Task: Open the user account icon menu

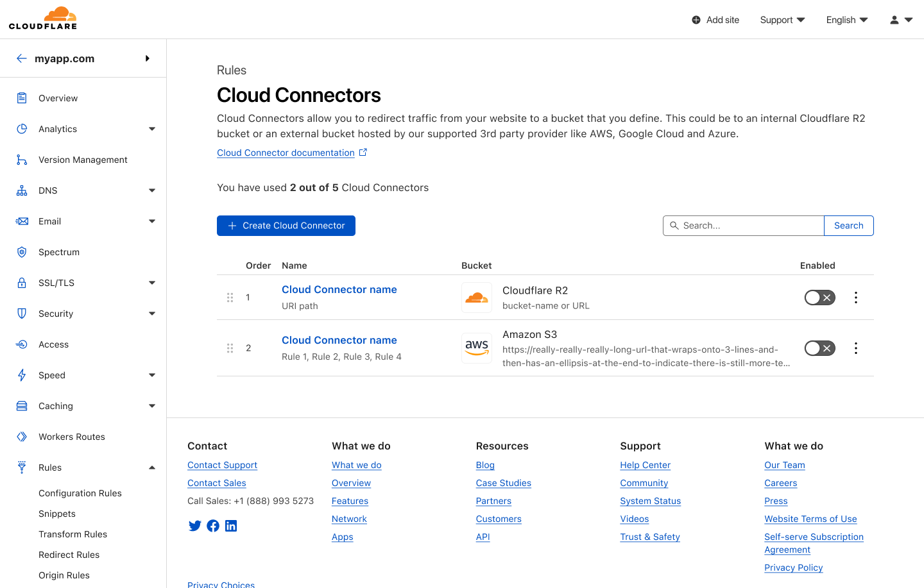Action: pos(900,20)
